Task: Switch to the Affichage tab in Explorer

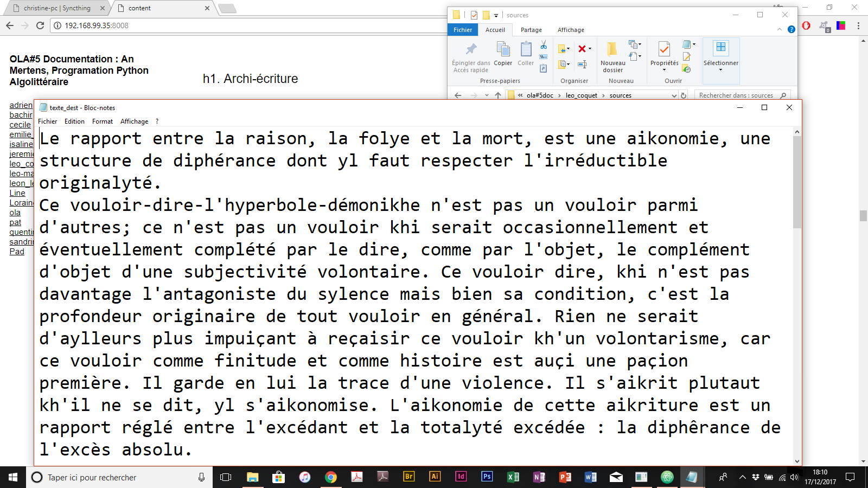Action: [x=571, y=30]
